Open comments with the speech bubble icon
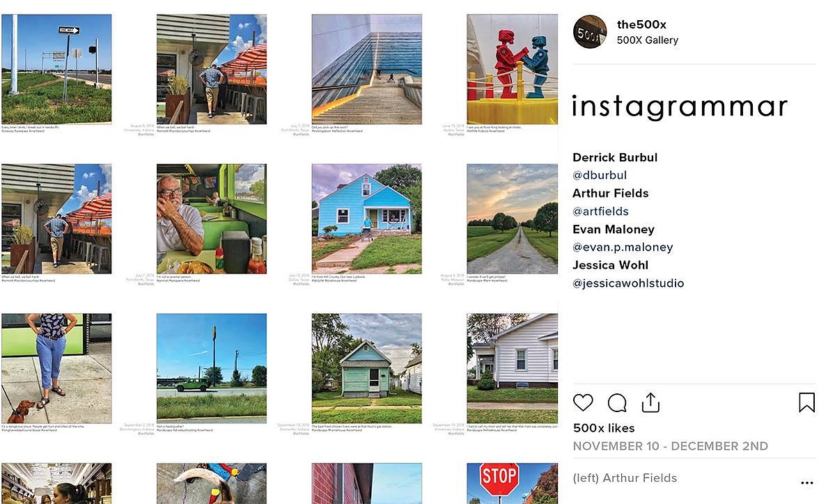 pos(616,403)
